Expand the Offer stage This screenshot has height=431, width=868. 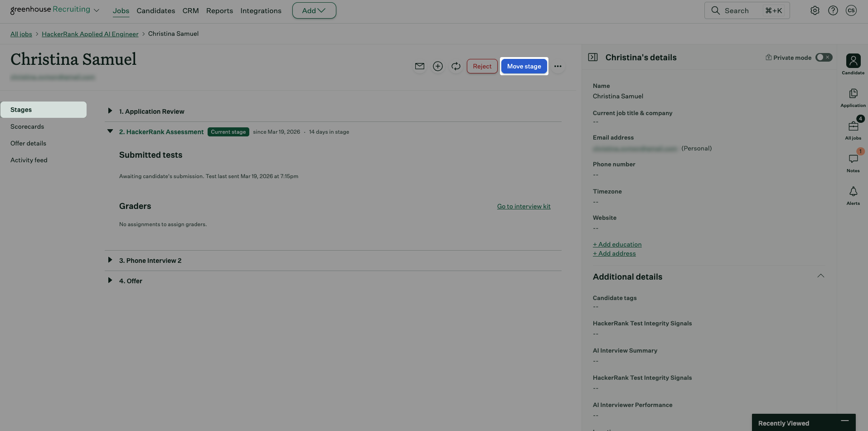(x=110, y=281)
